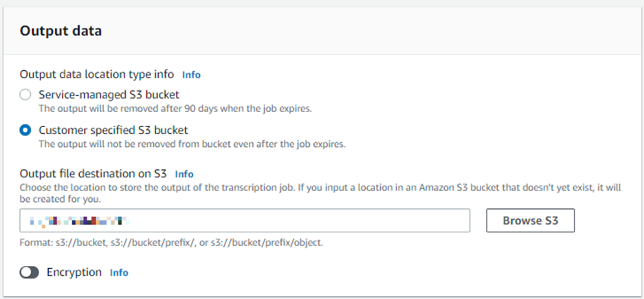This screenshot has height=299, width=644.
Task: Click the 'Choose the location to store' help paragraph
Action: point(320,195)
